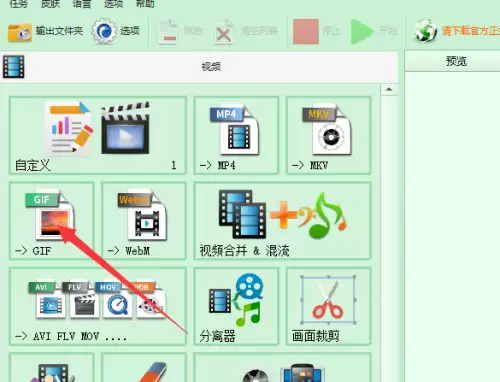This screenshot has height=382, width=500.
Task: Select the -> MP4 conversion tile
Action: pos(236,135)
